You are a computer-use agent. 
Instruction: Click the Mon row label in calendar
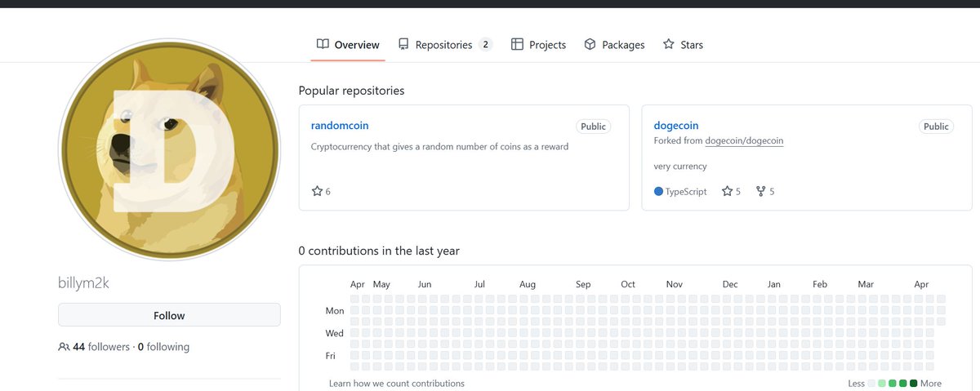335,311
